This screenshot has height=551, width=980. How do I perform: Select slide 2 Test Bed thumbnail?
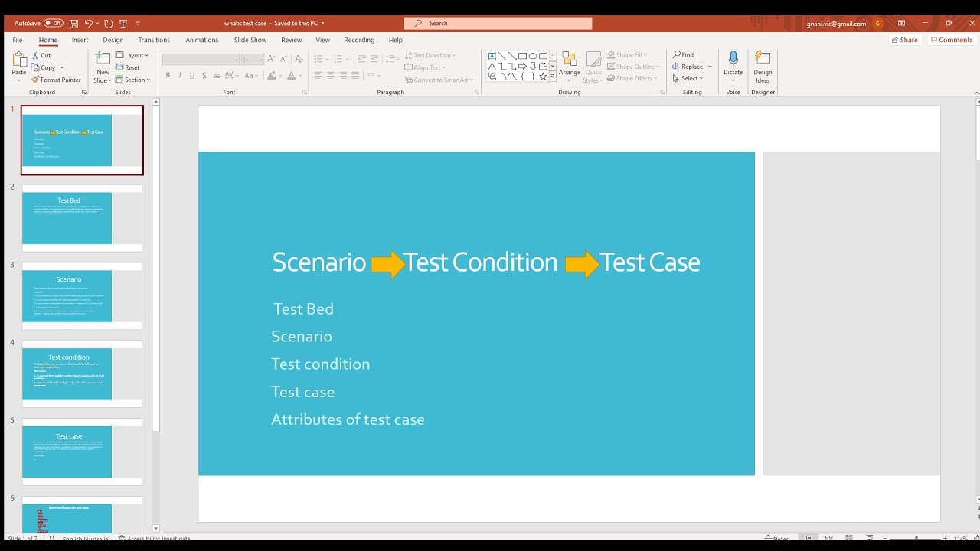82,218
